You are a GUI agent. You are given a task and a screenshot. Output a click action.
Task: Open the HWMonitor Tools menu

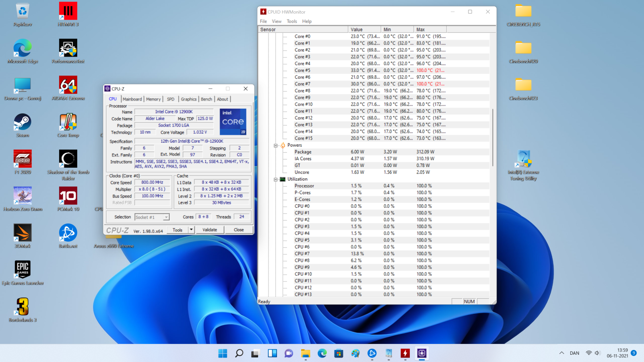click(292, 21)
